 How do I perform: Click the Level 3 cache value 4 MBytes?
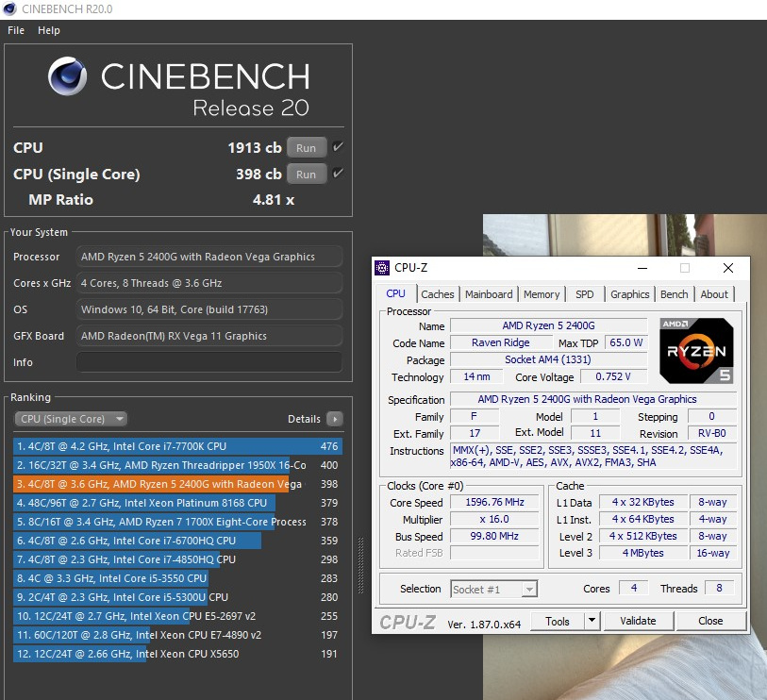pos(642,553)
